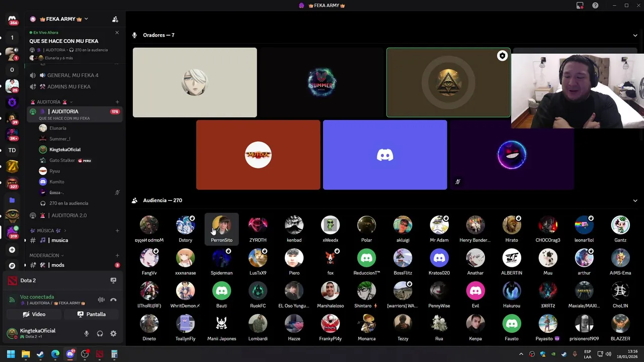Open GENERAL MU FEKA 4 voice channel
Image resolution: width=644 pixels, height=362 pixels.
point(73,75)
